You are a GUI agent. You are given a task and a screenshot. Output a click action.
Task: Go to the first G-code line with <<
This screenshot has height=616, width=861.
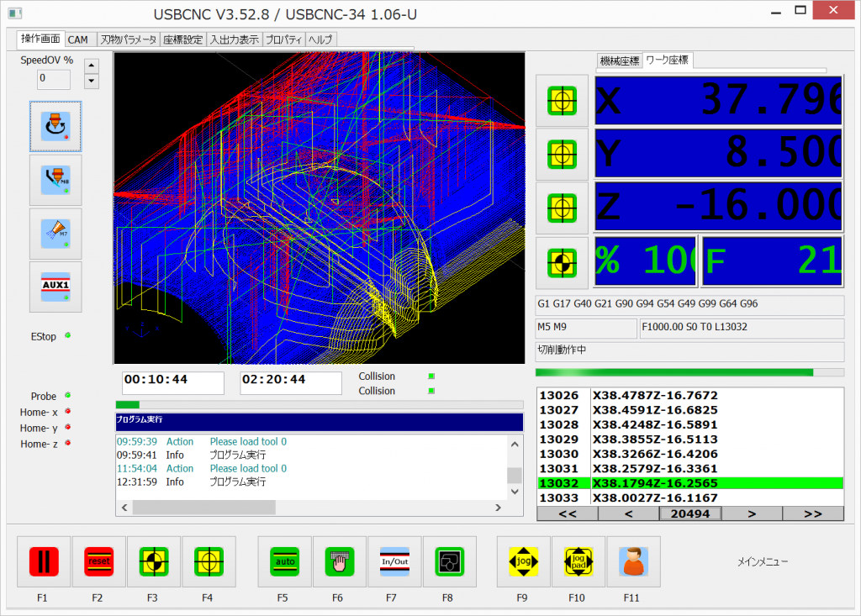567,513
